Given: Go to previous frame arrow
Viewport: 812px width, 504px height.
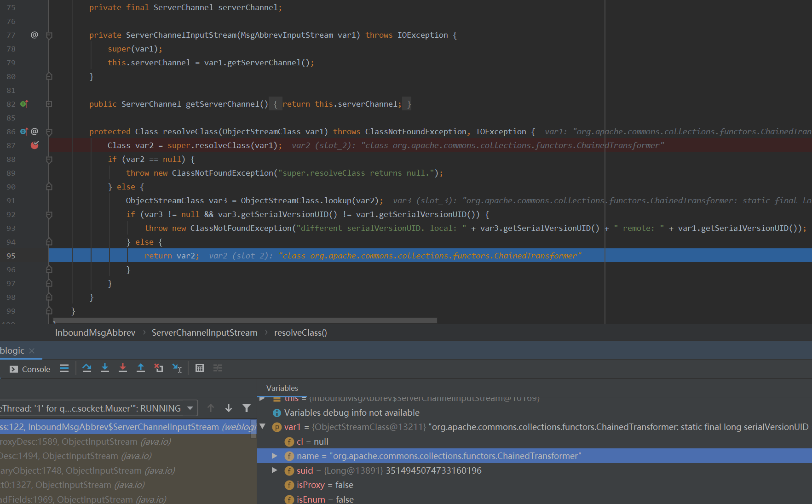Looking at the screenshot, I should click(211, 408).
